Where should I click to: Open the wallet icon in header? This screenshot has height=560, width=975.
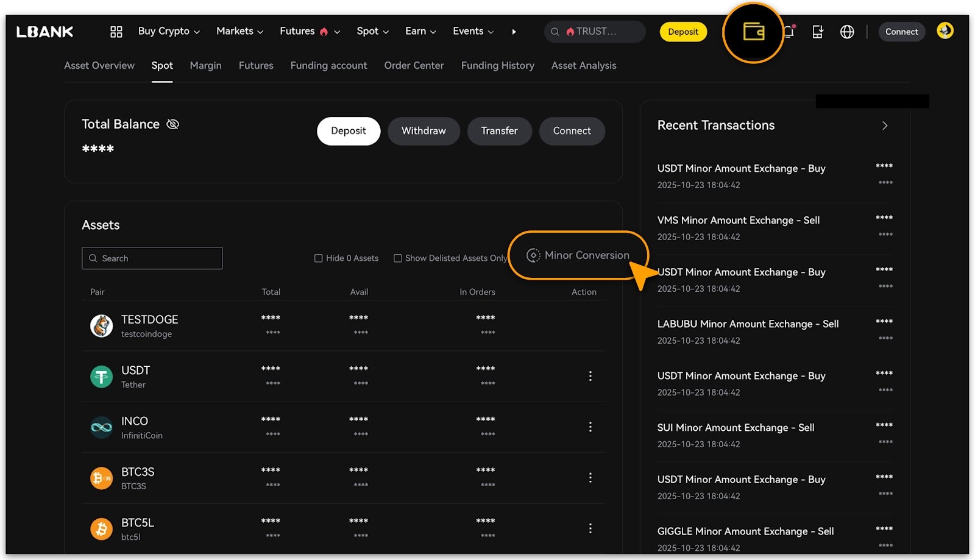pos(753,32)
